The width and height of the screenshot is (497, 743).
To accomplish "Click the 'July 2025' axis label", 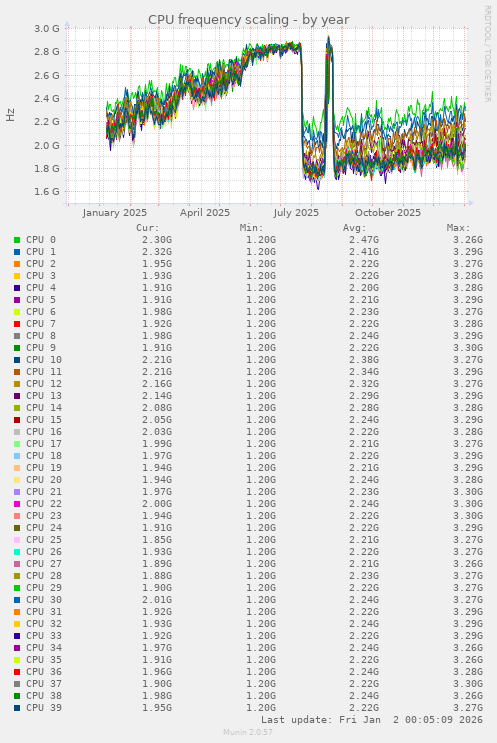I will click(x=296, y=213).
